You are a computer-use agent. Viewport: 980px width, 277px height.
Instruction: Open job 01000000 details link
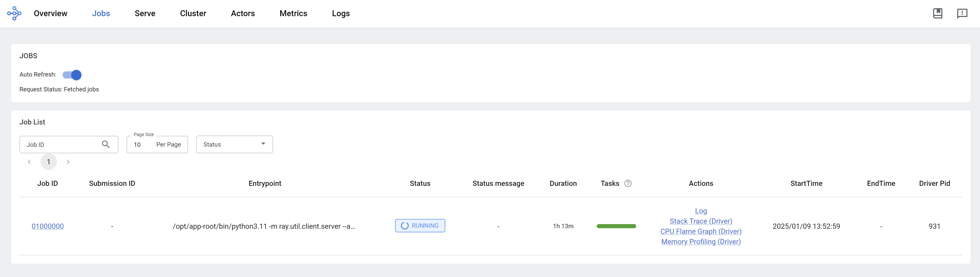tap(48, 226)
